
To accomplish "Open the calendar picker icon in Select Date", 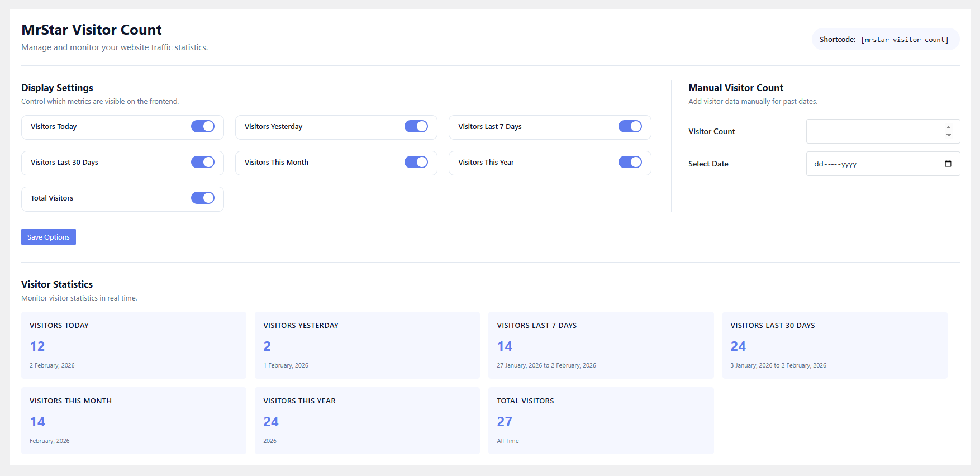I will [x=948, y=164].
